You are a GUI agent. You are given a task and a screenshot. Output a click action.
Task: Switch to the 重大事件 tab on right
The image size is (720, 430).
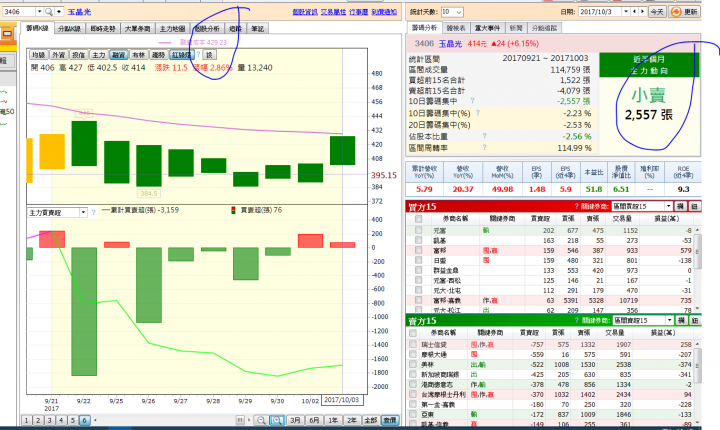tap(487, 28)
